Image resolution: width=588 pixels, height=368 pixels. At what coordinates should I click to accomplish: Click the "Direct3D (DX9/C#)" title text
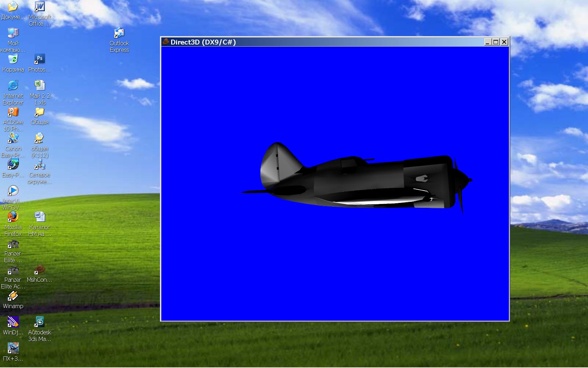tap(203, 42)
